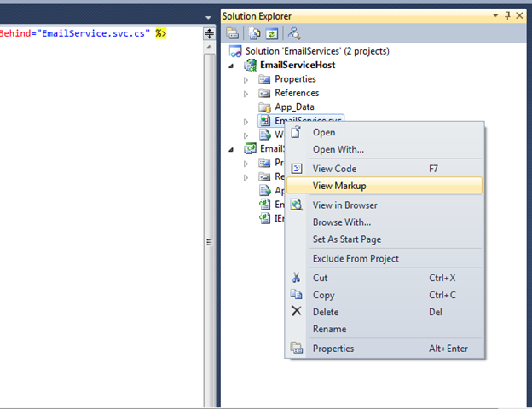Screen dimensions: 532x409
Task: Choose Exclude From Project
Action: click(x=385, y=258)
